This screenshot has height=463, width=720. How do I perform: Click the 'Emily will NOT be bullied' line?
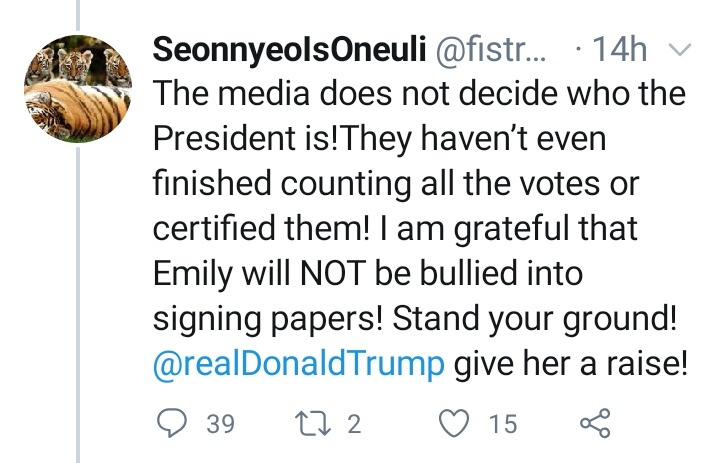[x=368, y=273]
